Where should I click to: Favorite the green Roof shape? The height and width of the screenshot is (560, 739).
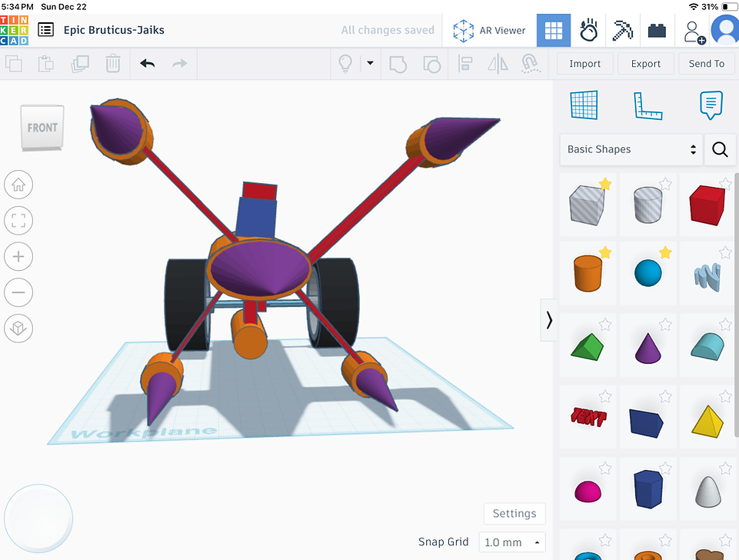(x=605, y=325)
